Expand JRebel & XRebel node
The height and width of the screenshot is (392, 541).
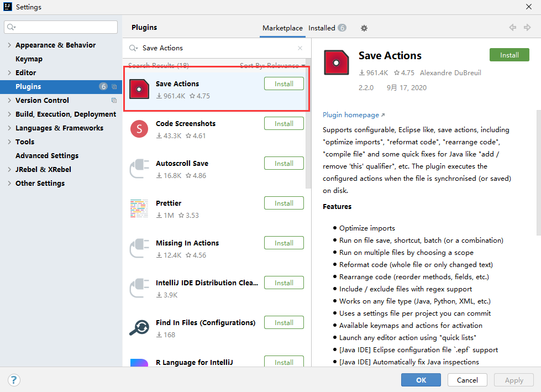pos(9,169)
